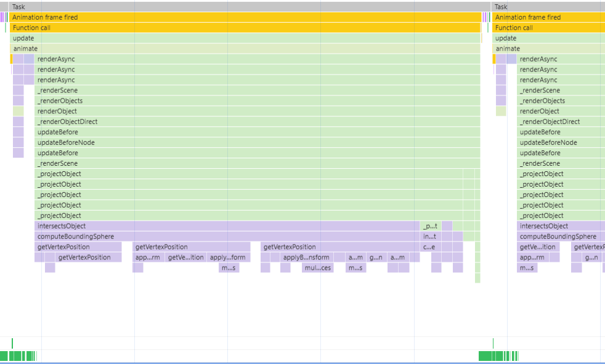
Task: Select renderObject bar in left task
Action: (258, 111)
